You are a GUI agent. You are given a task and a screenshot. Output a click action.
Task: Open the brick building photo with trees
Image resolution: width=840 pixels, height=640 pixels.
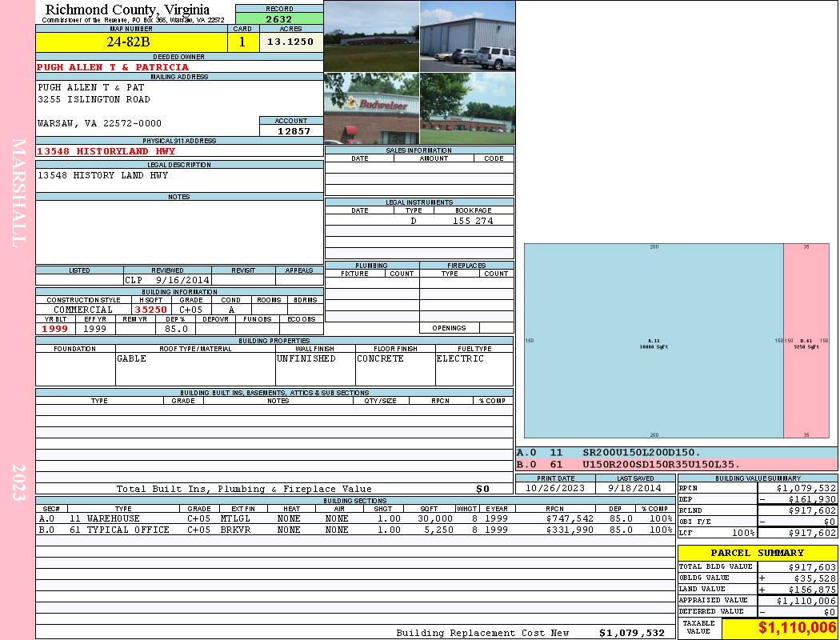coord(467,108)
